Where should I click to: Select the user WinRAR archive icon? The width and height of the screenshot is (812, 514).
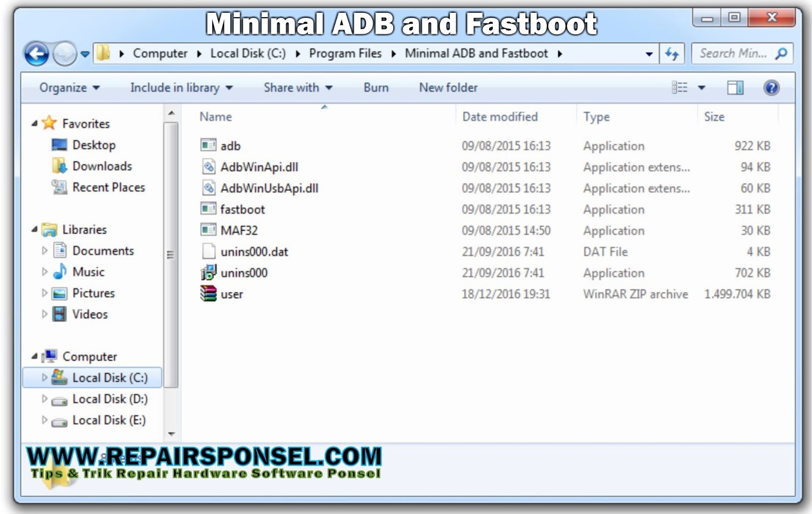pyautogui.click(x=209, y=294)
